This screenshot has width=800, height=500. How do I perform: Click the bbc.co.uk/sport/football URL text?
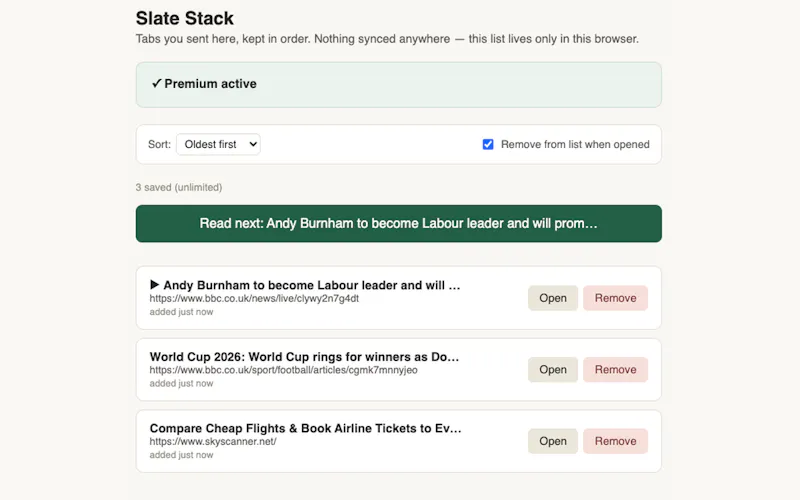tap(283, 370)
